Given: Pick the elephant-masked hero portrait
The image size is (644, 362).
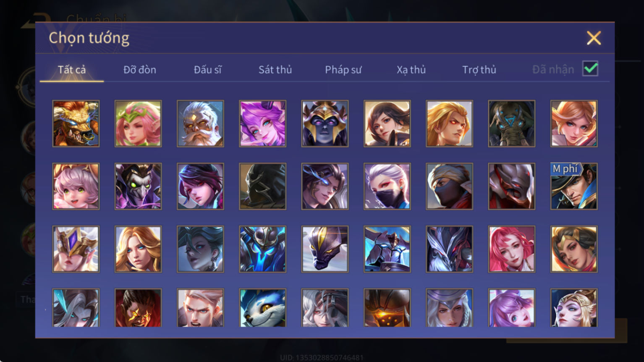Looking at the screenshot, I should [511, 123].
